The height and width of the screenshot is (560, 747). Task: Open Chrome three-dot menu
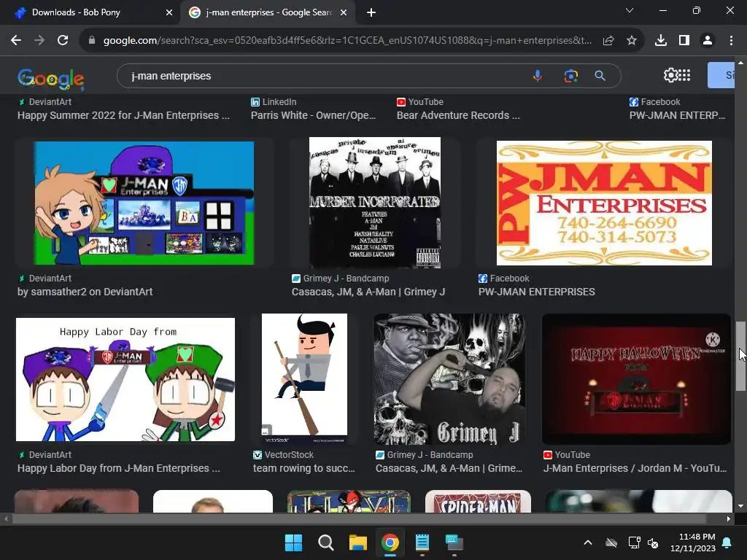point(731,41)
